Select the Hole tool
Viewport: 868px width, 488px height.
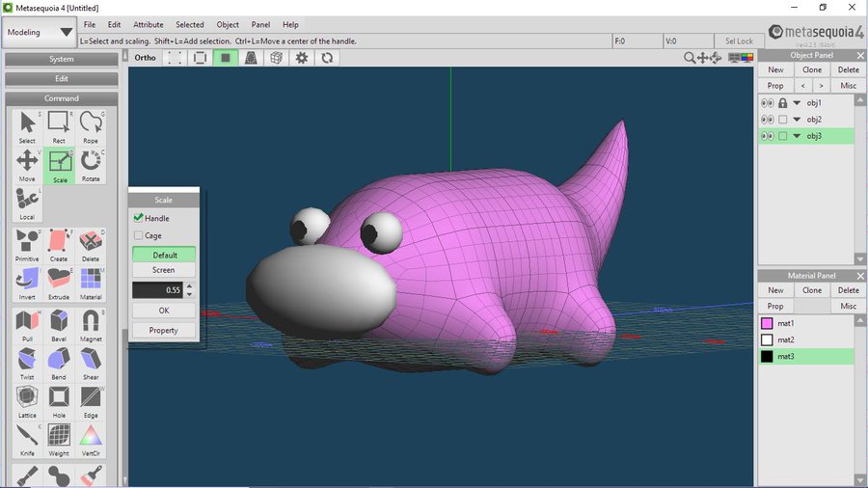59,402
